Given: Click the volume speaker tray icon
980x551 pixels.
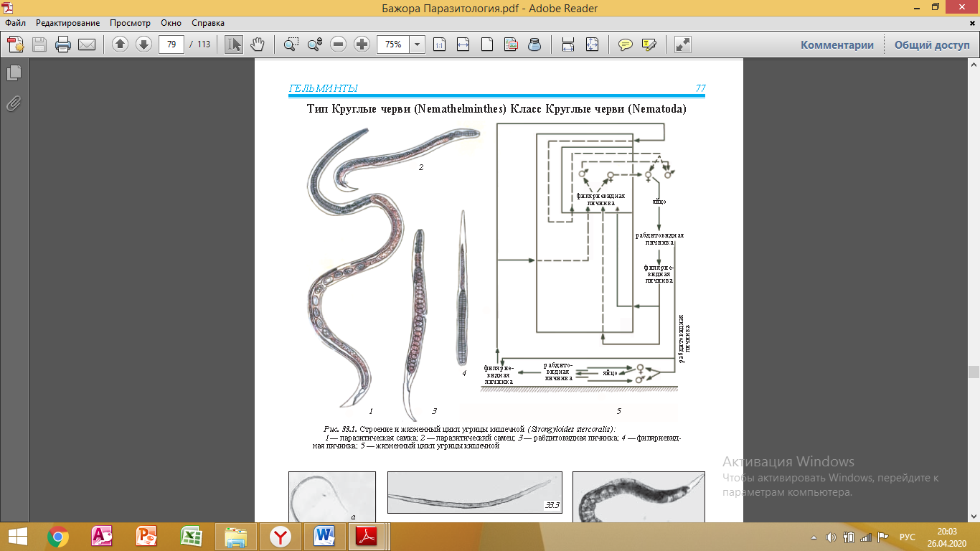Looking at the screenshot, I should point(831,537).
